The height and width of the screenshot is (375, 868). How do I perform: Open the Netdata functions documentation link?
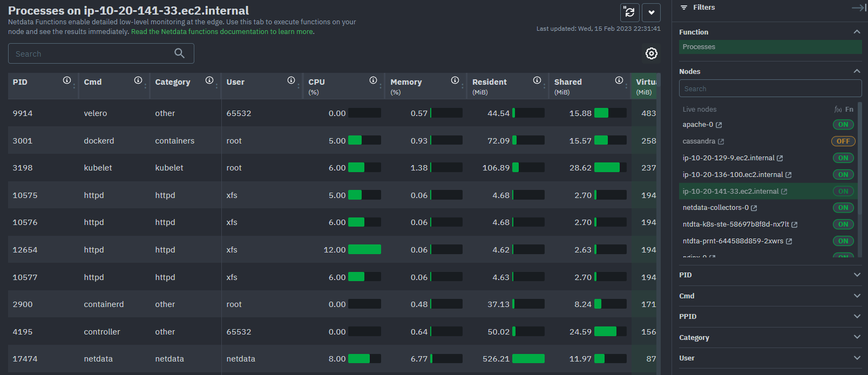(x=222, y=32)
